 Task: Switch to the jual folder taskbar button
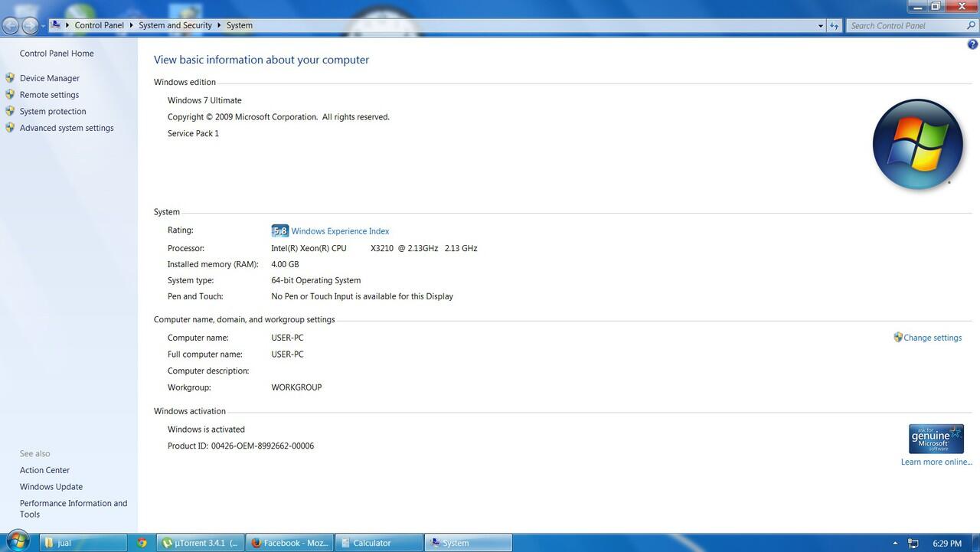pyautogui.click(x=83, y=543)
